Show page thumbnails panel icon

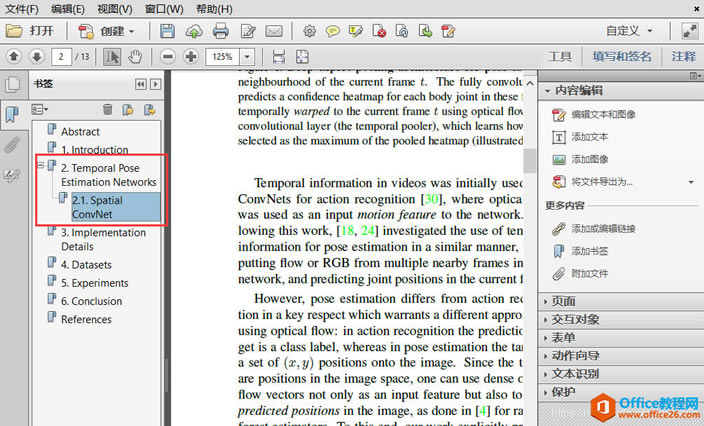point(13,84)
